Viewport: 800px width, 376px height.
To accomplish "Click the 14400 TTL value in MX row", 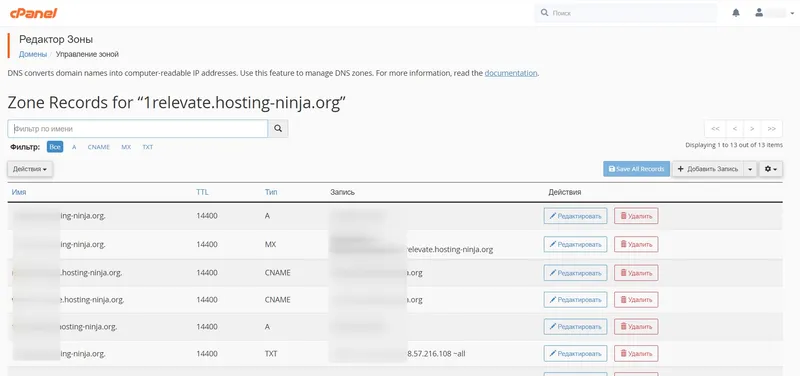I will click(x=207, y=244).
